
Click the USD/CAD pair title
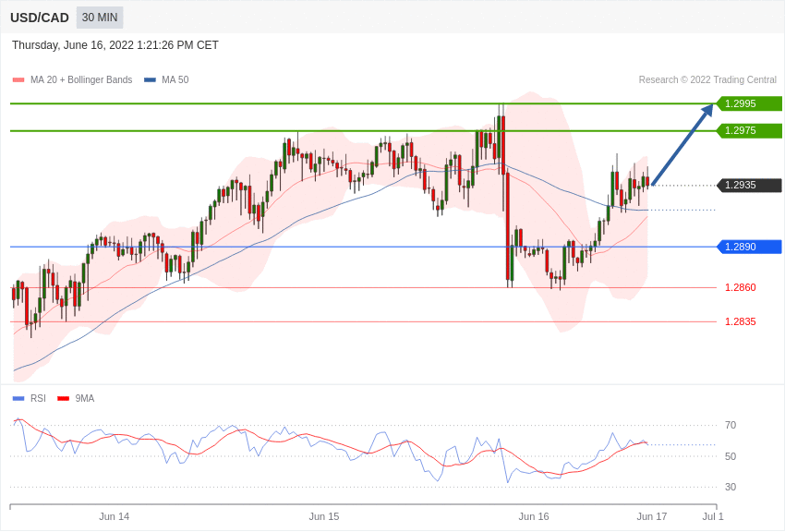coord(40,18)
